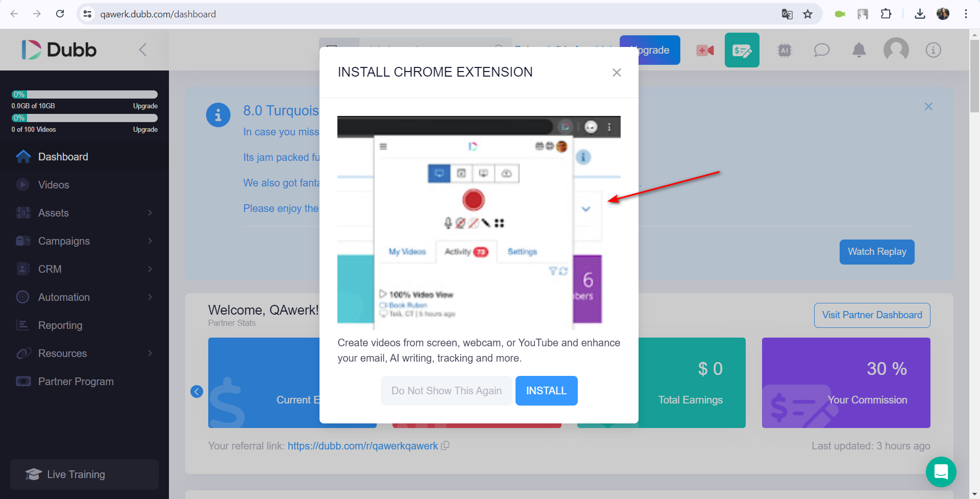The image size is (980, 499).
Task: Open the Automation menu item
Action: [x=84, y=297]
